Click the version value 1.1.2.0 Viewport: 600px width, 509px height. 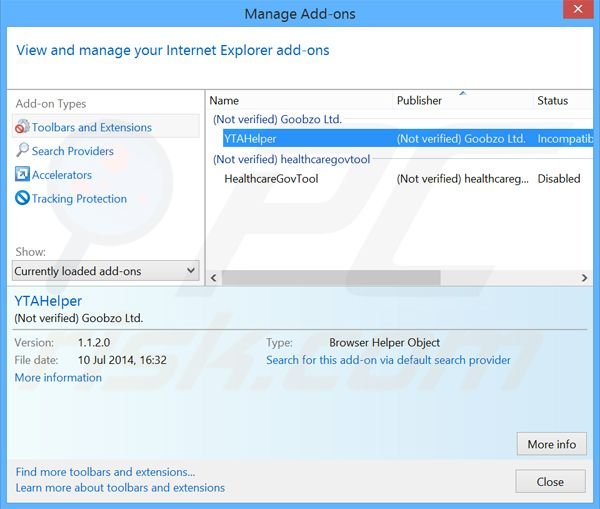94,343
